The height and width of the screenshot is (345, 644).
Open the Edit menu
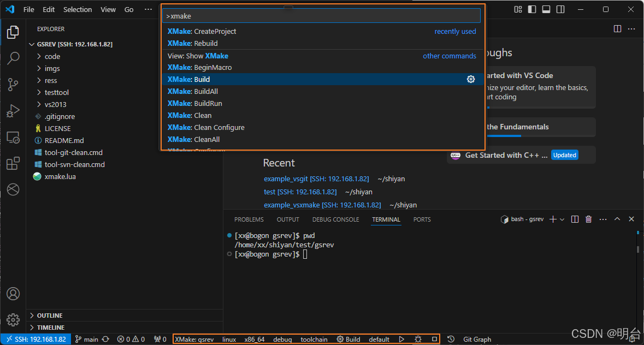[49, 9]
